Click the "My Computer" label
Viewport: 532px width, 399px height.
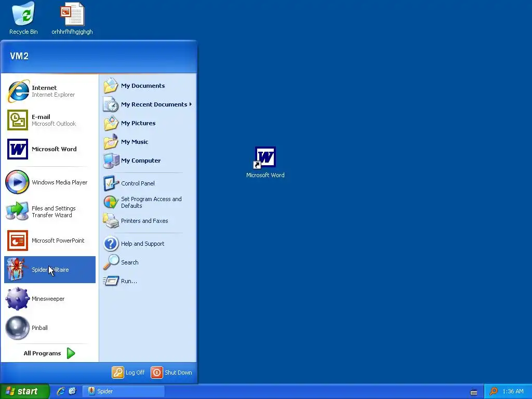[x=141, y=161]
